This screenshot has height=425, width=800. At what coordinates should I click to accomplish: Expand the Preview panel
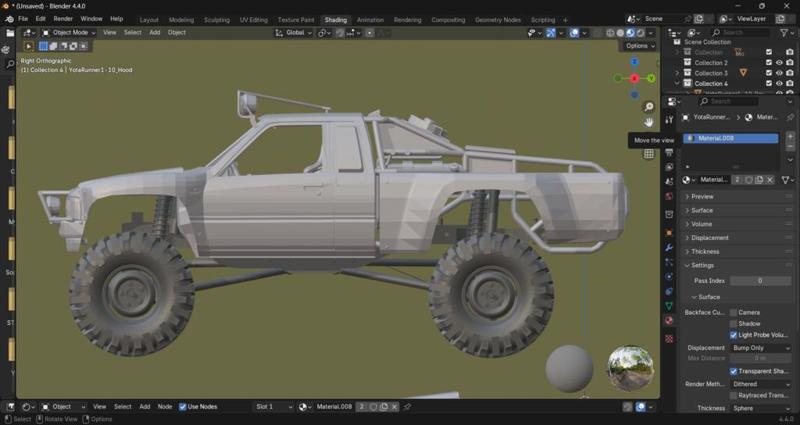(738, 196)
